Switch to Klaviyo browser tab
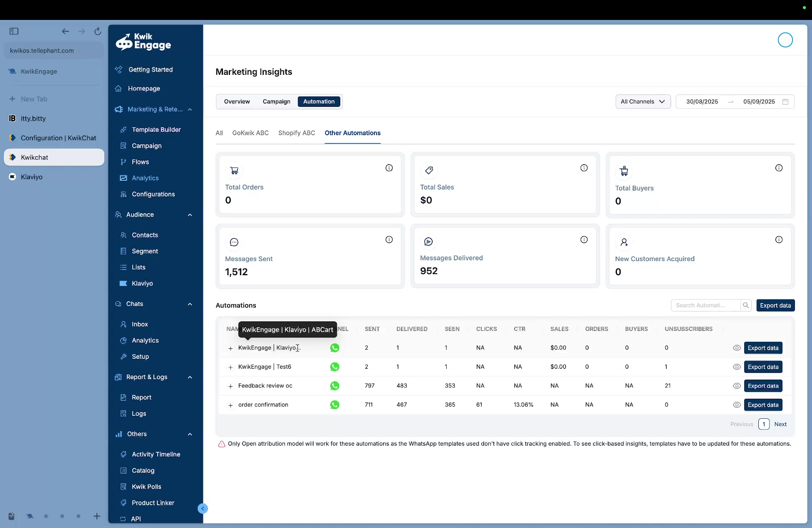Viewport: 812px width, 528px height. (x=54, y=177)
